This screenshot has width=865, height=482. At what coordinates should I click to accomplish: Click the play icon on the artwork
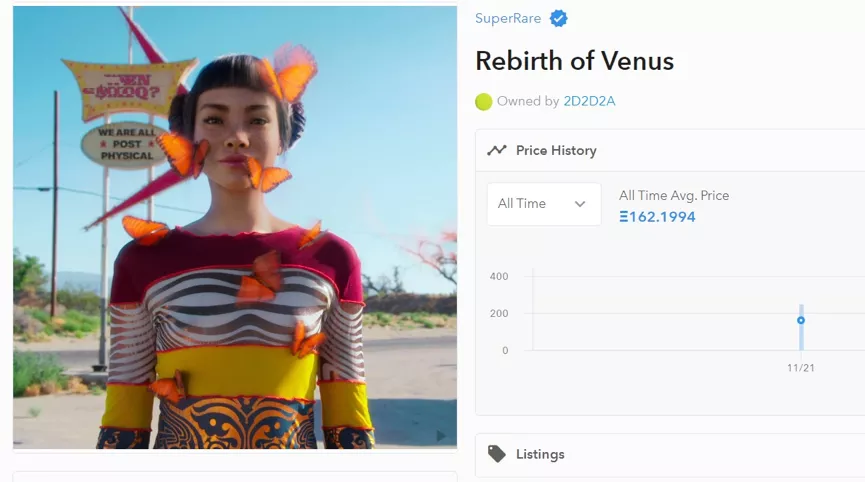pos(441,436)
